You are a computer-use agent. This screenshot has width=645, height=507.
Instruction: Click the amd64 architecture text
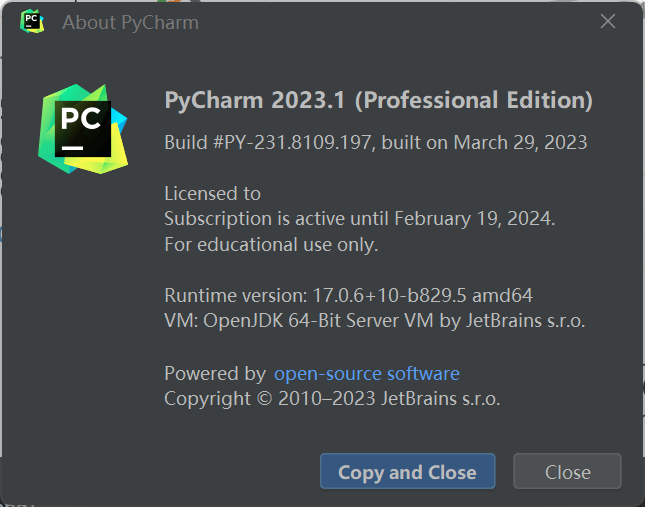[502, 295]
